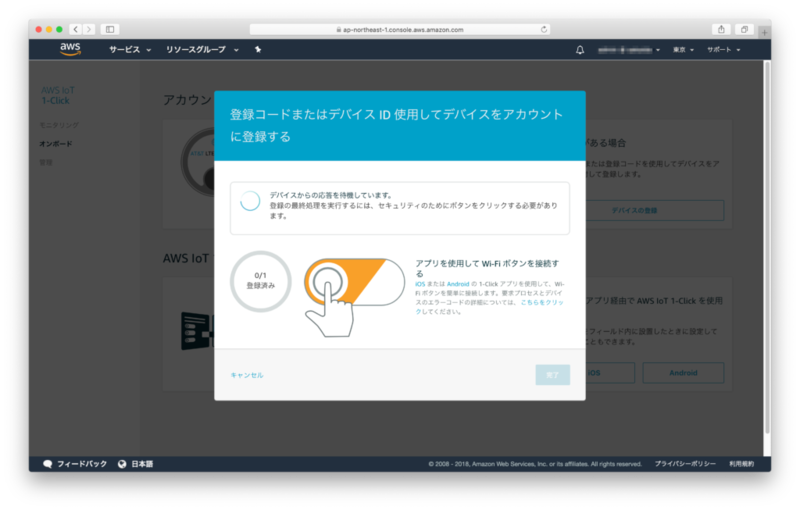This screenshot has width=800, height=510.
Task: Open the 日本語 language selector
Action: (142, 464)
